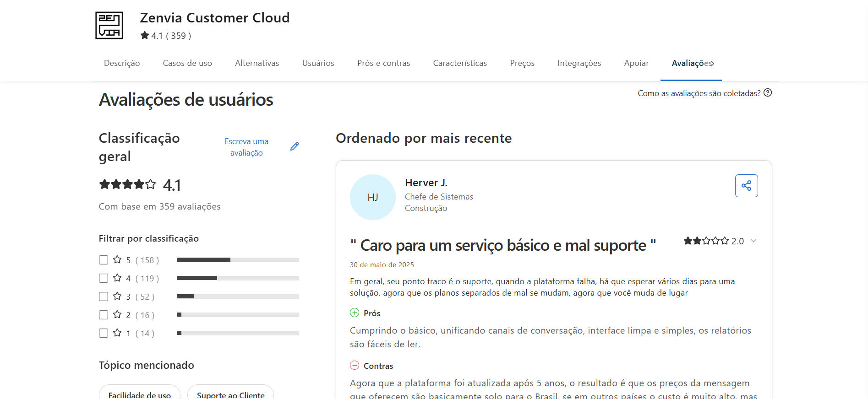Check the 5 stars filter checkbox

click(104, 260)
